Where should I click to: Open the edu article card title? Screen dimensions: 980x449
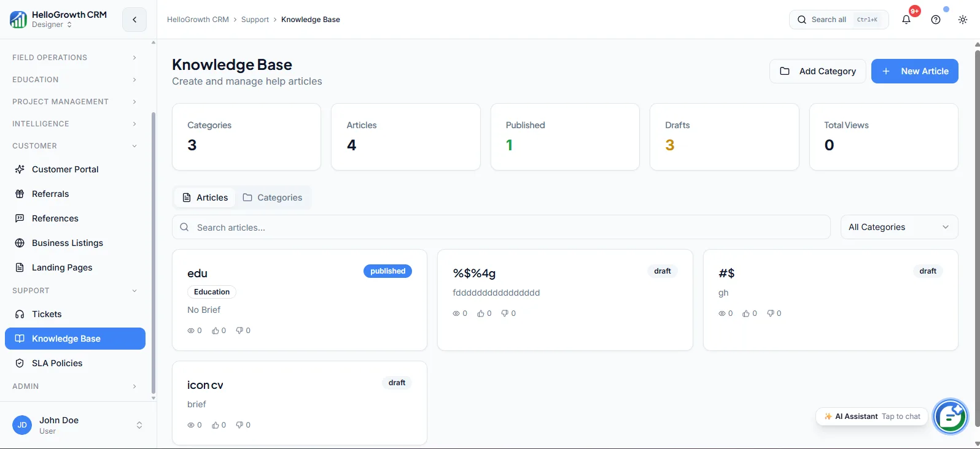197,274
